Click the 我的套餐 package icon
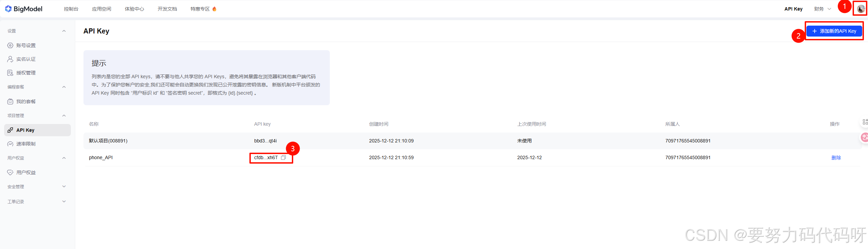 pyautogui.click(x=10, y=101)
